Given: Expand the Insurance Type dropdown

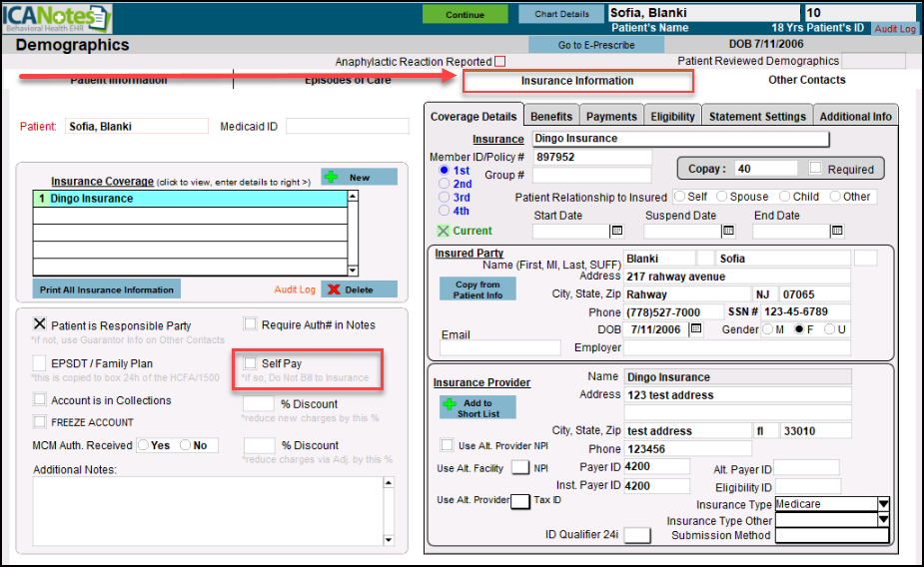Looking at the screenshot, I should coord(883,504).
